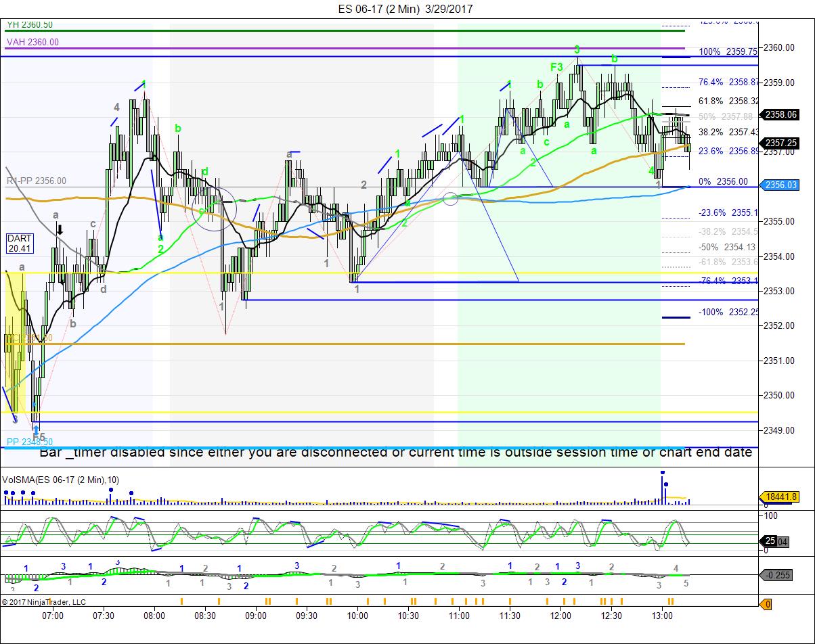This screenshot has height=644, width=815.
Task: Select the PP 2348.50 pivot label
Action: click(x=29, y=442)
